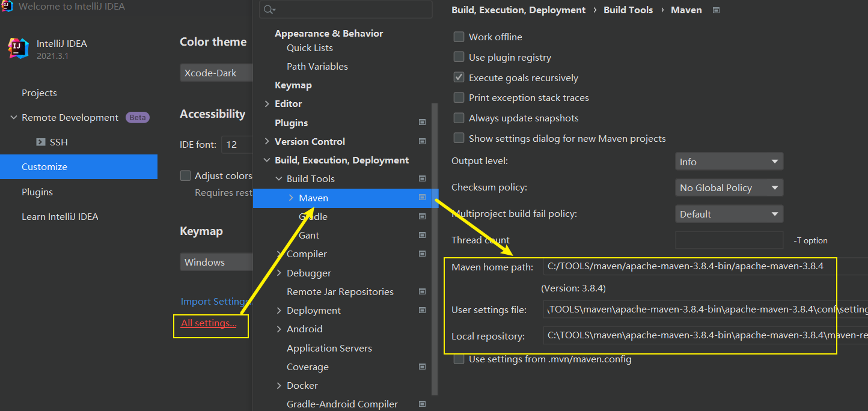The height and width of the screenshot is (411, 868).
Task: Collapse the Build Tools node
Action: pyautogui.click(x=279, y=178)
